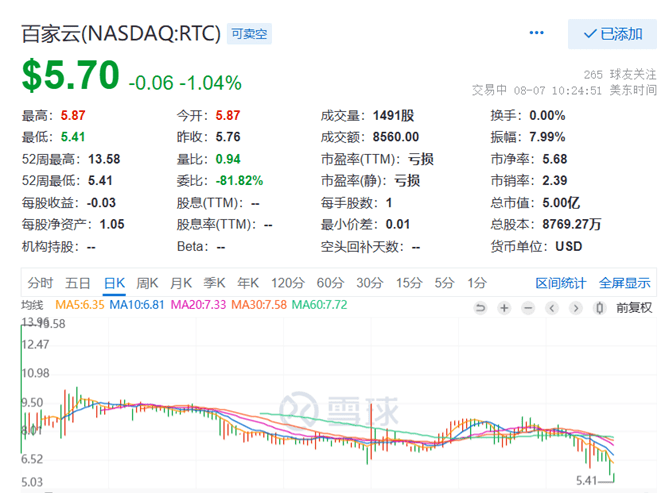Select the 五日 chart tab

(x=78, y=283)
